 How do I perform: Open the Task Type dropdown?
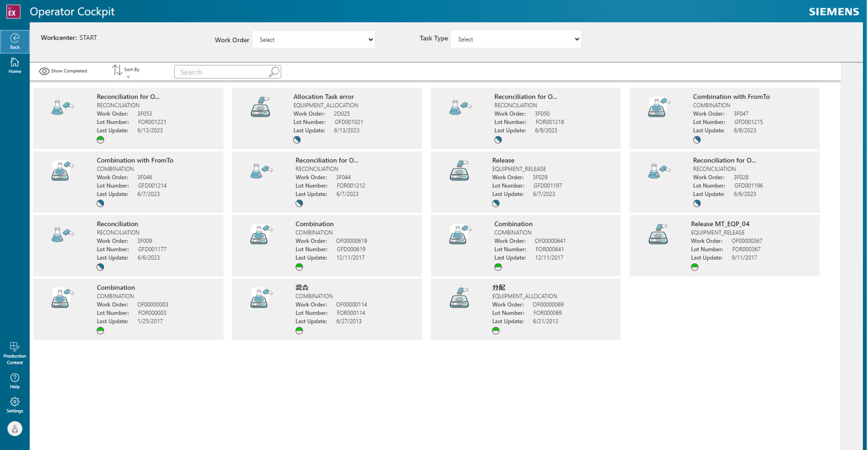click(x=515, y=39)
